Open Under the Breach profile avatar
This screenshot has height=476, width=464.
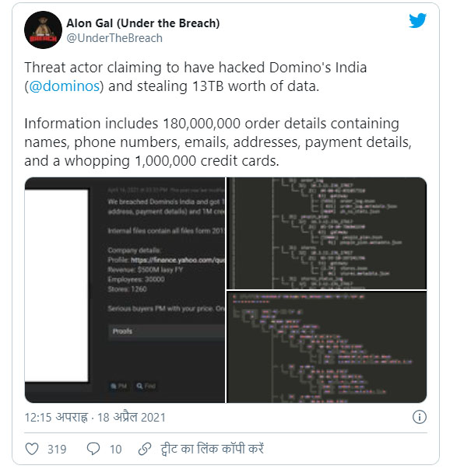[x=43, y=30]
